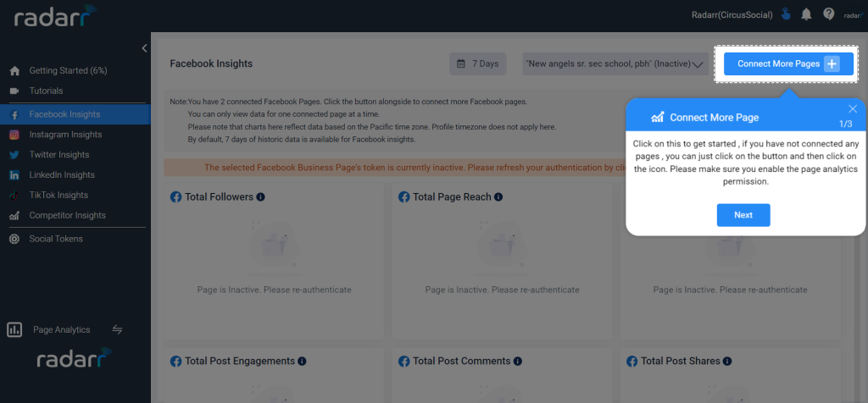868x403 pixels.
Task: Click the Total Followers card title
Action: 220,196
